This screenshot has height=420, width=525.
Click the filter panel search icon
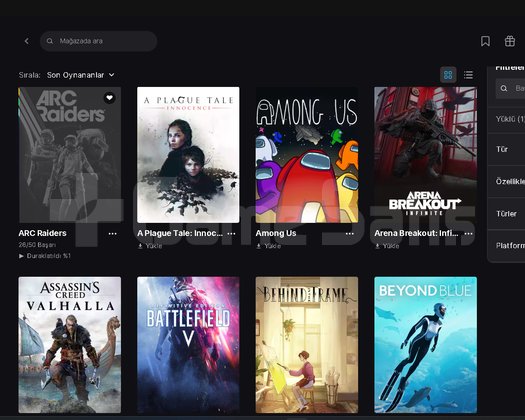click(x=504, y=88)
